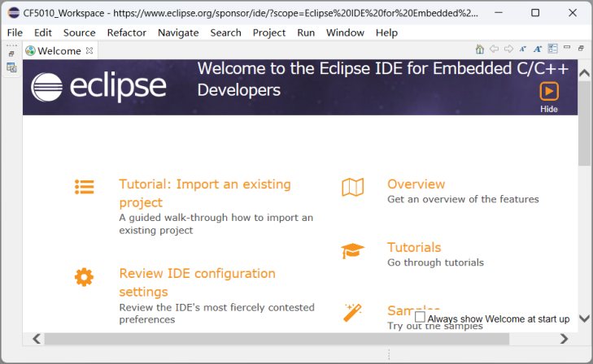Open the Help menu

(x=386, y=32)
